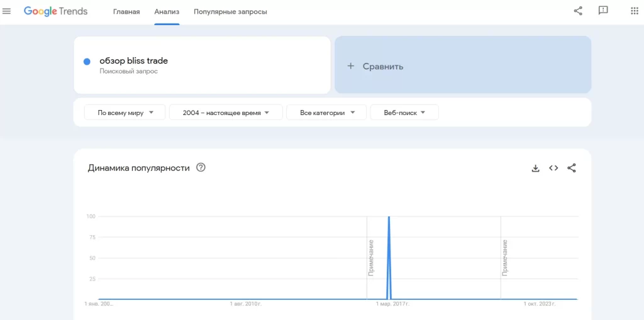Viewport: 644px width, 320px height.
Task: Click the blue dot beside search term
Action: (87, 62)
